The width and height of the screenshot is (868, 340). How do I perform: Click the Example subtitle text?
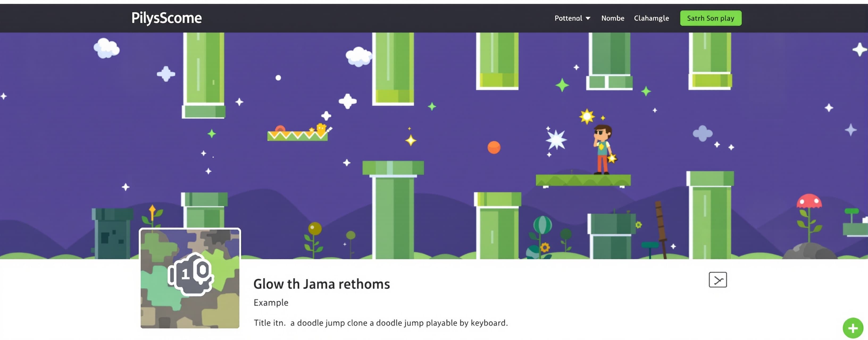pyautogui.click(x=271, y=302)
